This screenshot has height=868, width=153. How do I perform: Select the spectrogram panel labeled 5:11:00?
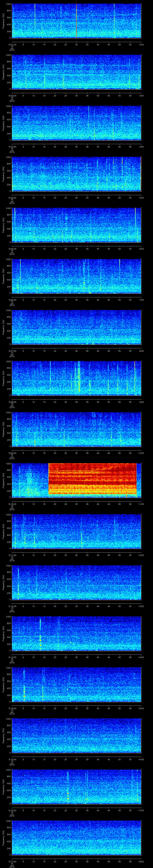click(76, 531)
